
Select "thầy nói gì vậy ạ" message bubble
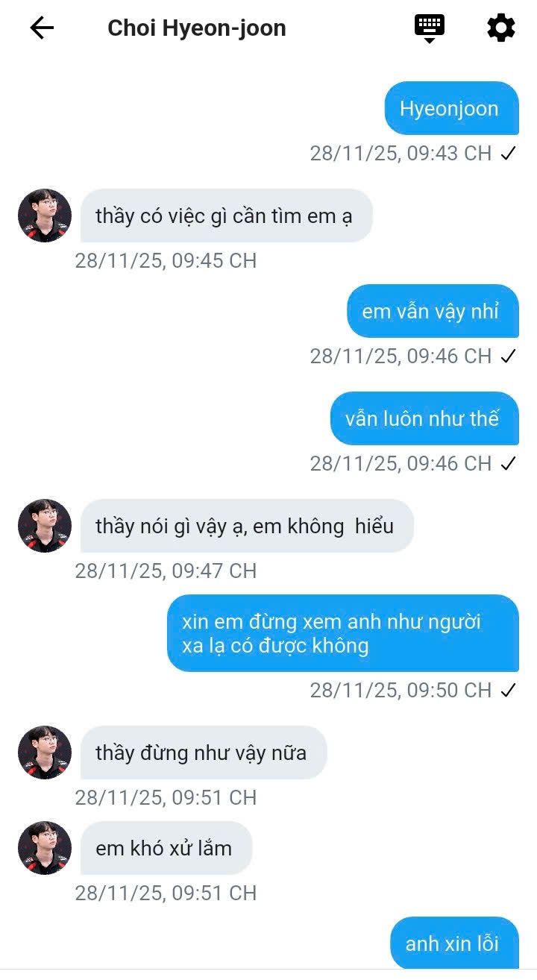(247, 526)
